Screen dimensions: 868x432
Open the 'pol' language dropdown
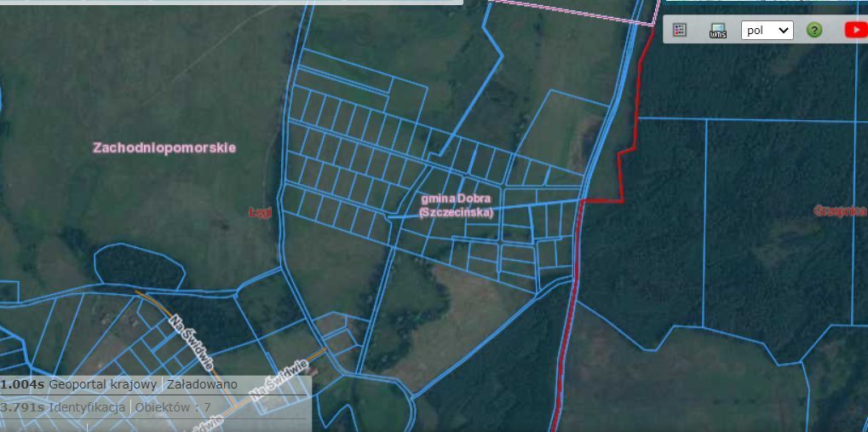767,30
